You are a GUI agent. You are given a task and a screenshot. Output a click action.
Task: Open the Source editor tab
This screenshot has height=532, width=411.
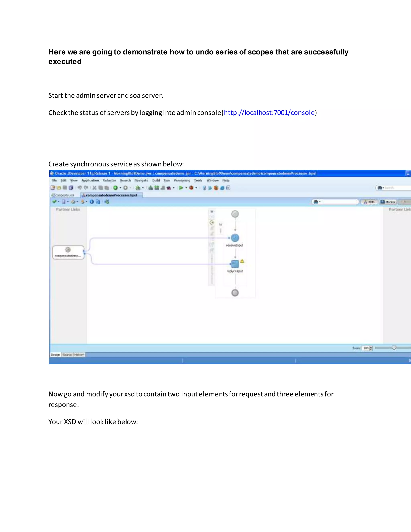(67, 355)
